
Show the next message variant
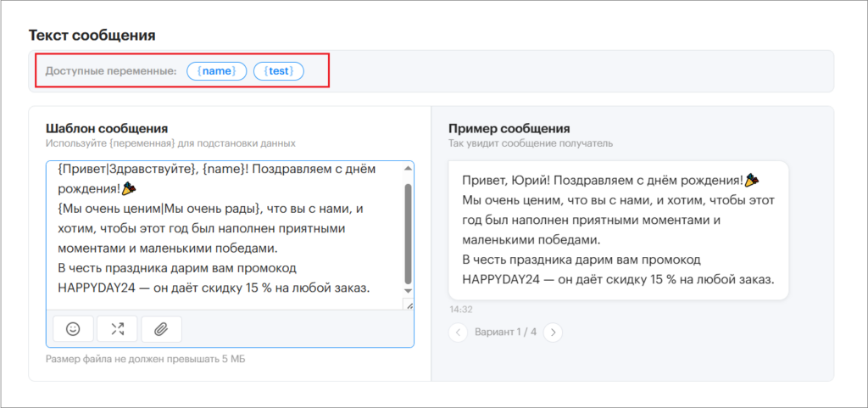pos(553,333)
